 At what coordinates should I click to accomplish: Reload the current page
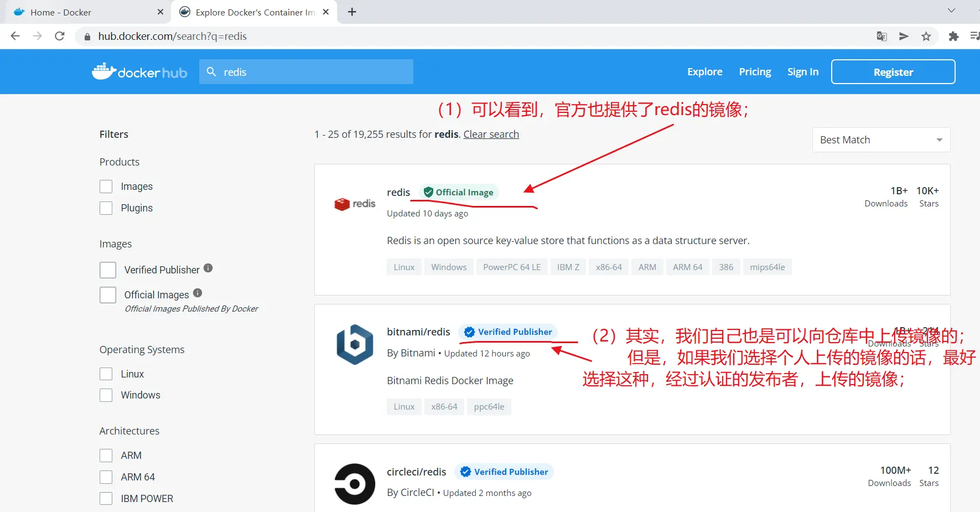[x=60, y=36]
